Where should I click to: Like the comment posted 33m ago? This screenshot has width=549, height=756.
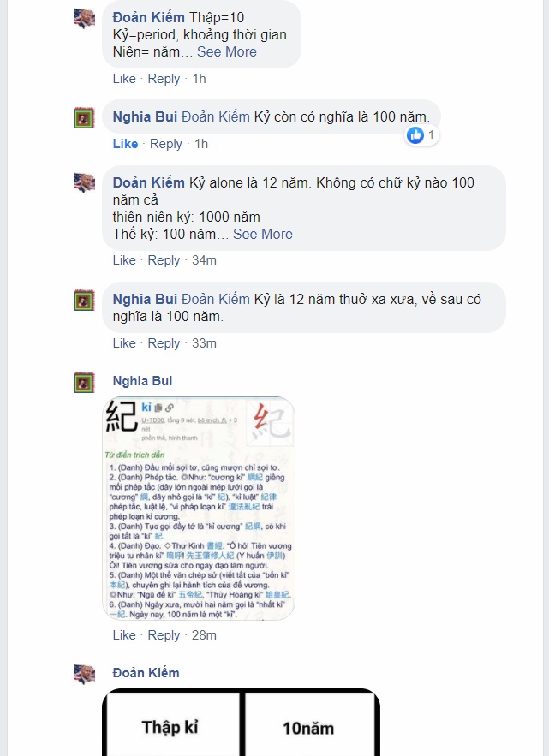click(124, 343)
